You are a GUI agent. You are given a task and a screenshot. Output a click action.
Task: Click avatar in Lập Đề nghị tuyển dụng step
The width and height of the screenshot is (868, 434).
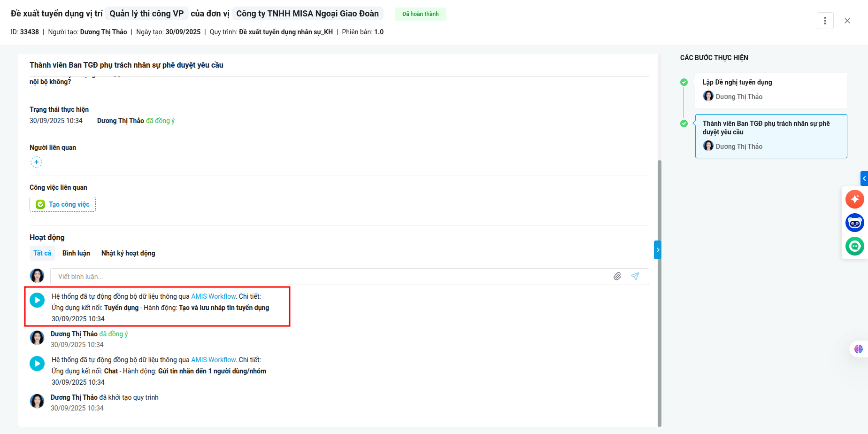pyautogui.click(x=708, y=96)
